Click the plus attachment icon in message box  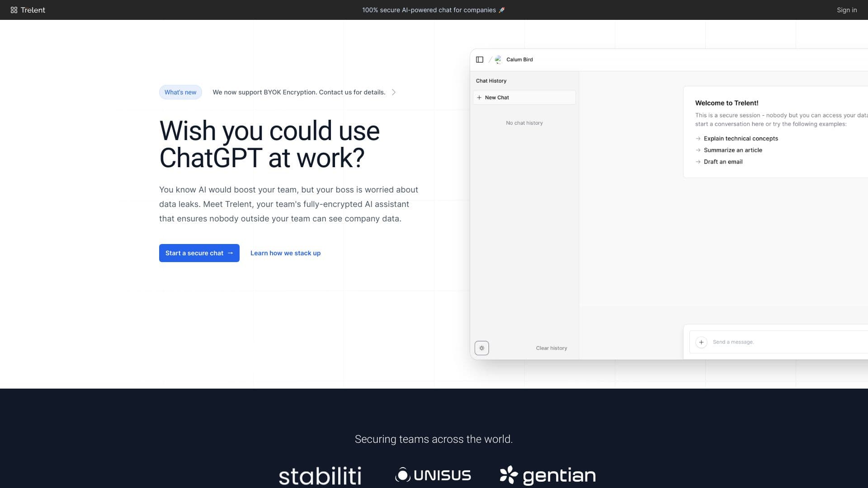(x=701, y=342)
